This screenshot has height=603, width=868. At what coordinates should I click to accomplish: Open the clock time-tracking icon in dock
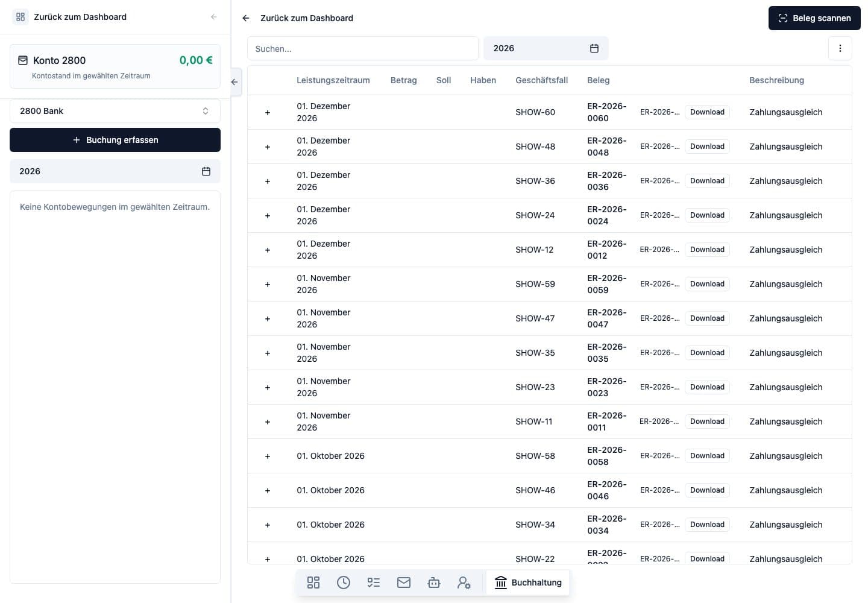point(344,582)
